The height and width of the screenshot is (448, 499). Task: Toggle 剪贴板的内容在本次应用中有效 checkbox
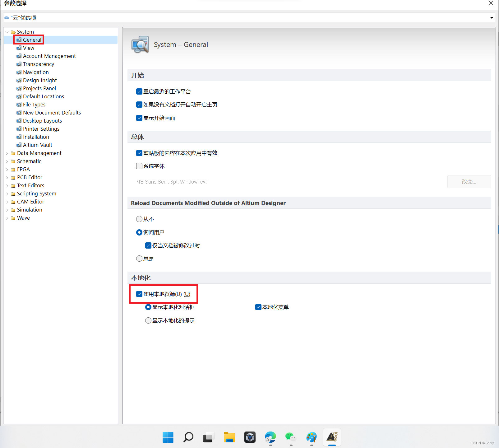pyautogui.click(x=139, y=153)
